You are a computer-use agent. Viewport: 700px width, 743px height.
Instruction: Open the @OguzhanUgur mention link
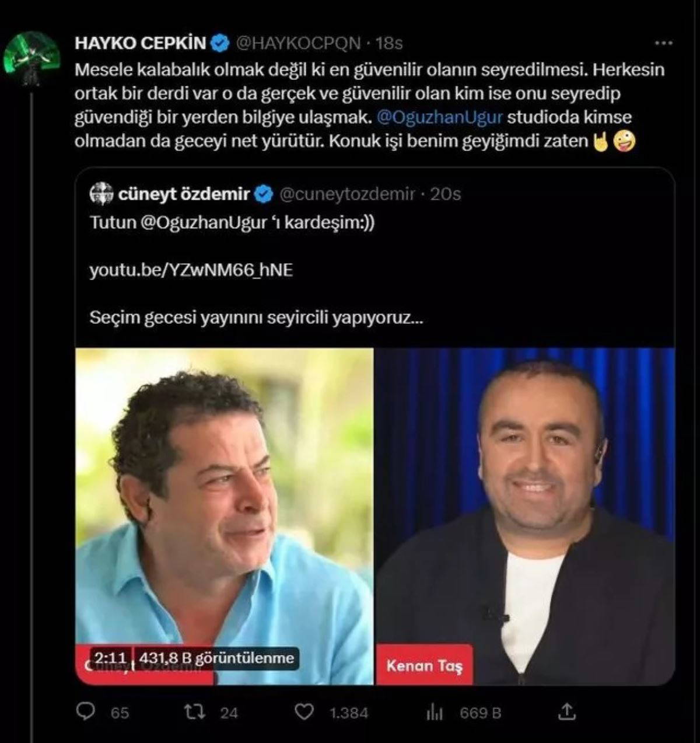click(440, 117)
